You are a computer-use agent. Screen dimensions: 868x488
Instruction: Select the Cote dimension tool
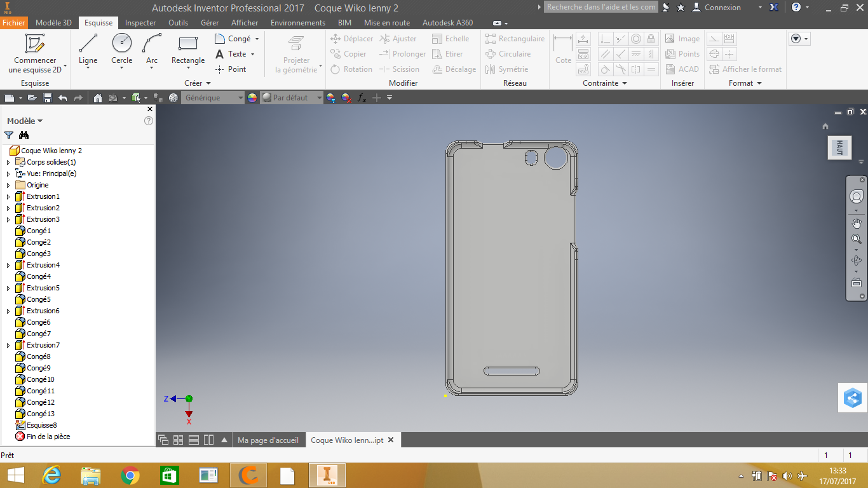tap(563, 50)
